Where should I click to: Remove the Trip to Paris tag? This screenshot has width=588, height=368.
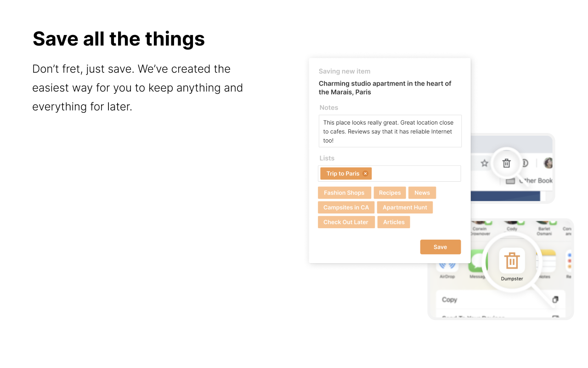click(x=366, y=173)
